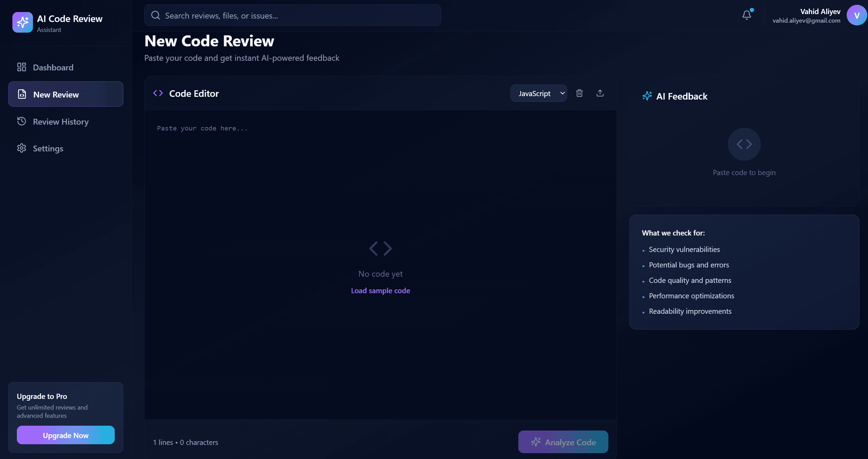The height and width of the screenshot is (459, 868).
Task: Click Upgrade Now button
Action: tap(66, 435)
